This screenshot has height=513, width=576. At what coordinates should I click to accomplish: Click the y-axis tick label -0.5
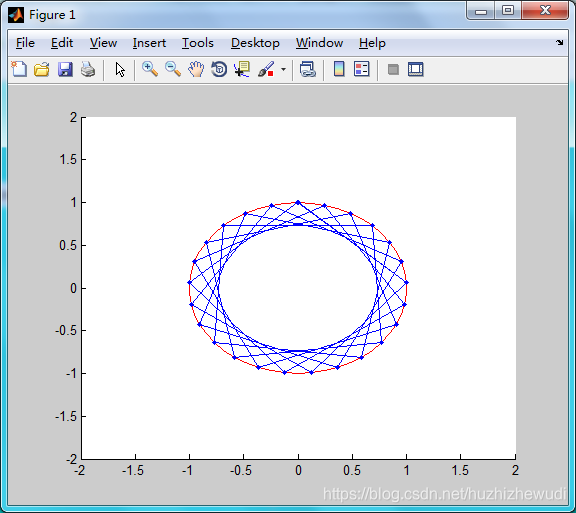[66, 331]
